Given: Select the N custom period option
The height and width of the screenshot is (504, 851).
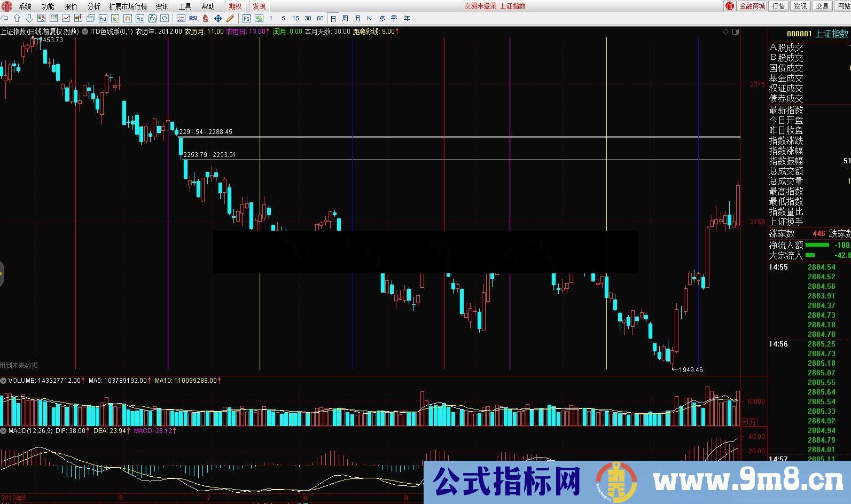Looking at the screenshot, I should click(x=369, y=18).
